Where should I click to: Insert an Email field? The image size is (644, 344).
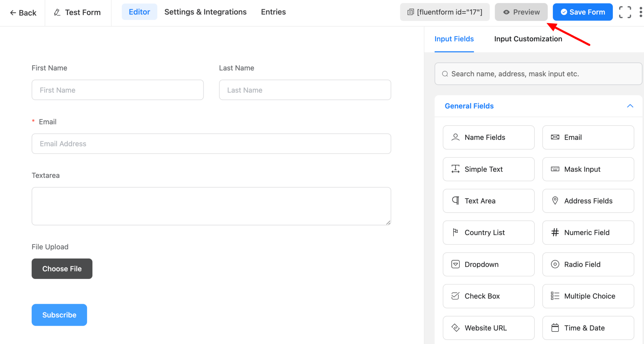pos(588,137)
